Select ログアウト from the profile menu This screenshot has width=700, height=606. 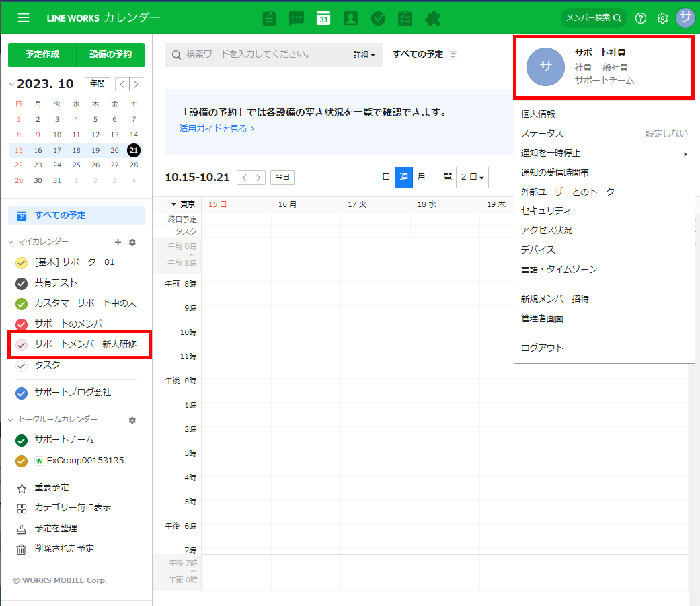click(542, 348)
